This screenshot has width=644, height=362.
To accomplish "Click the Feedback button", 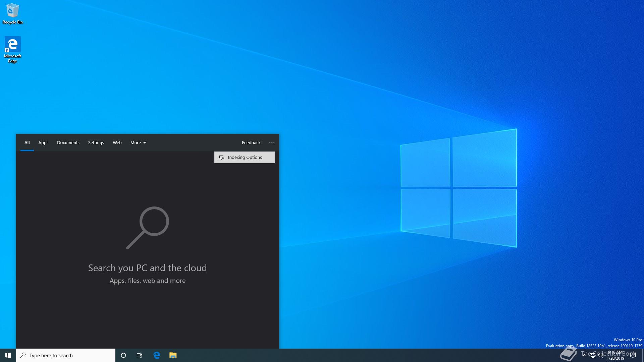I will click(251, 142).
